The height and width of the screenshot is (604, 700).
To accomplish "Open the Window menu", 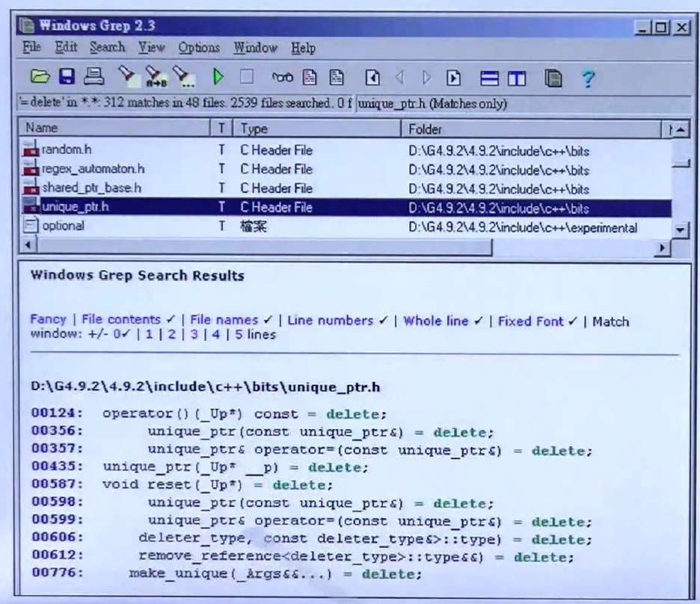I will point(255,48).
